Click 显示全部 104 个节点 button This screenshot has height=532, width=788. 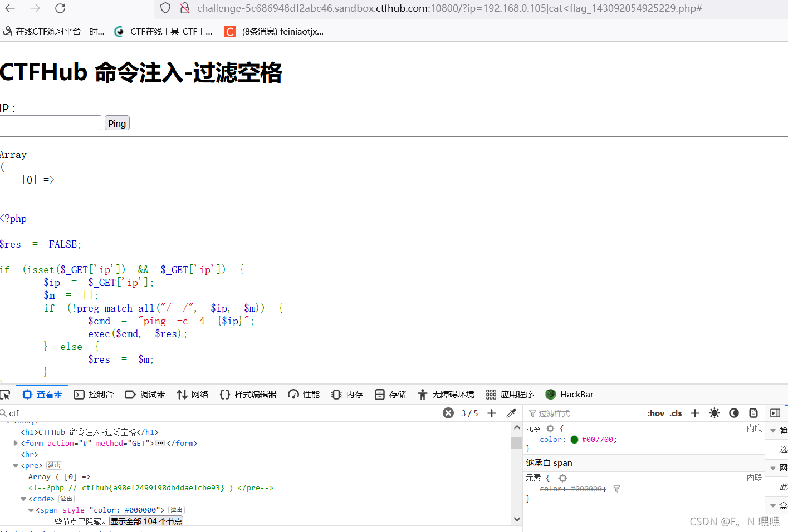pyautogui.click(x=146, y=521)
